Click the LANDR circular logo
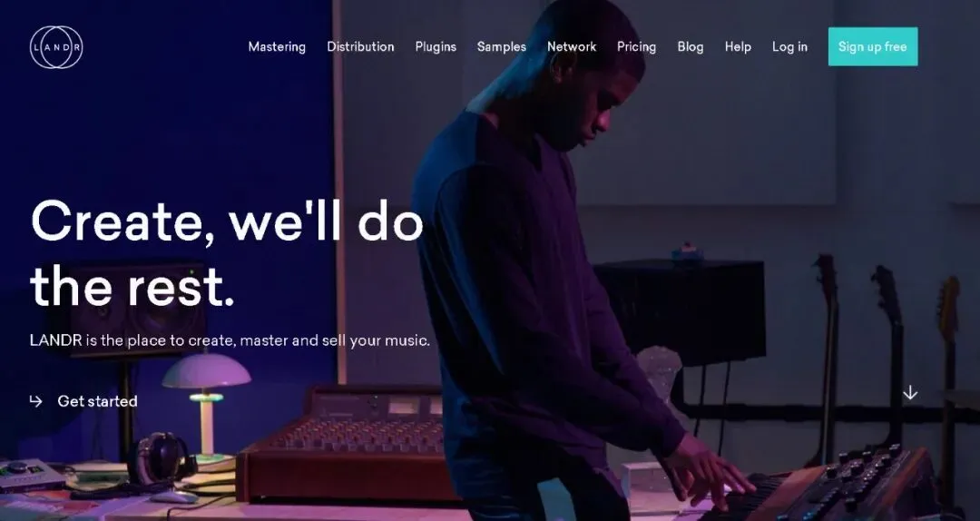980x521 pixels. tap(56, 47)
